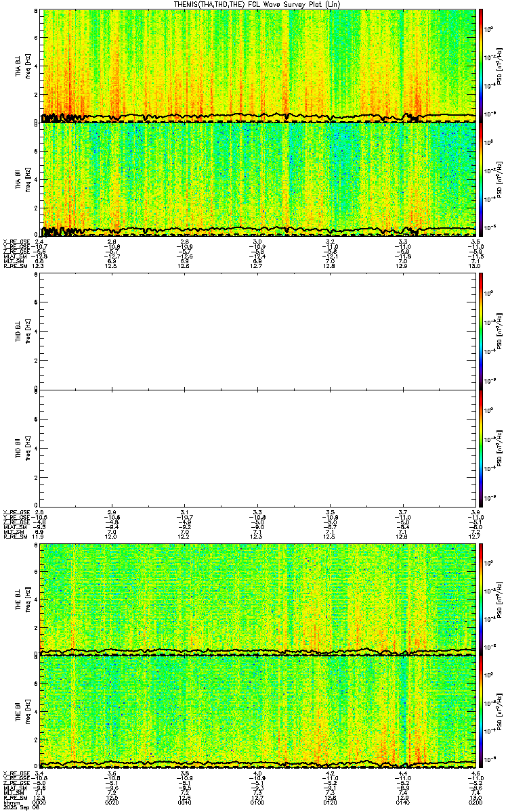Click the THE B⊥ spectrogram panel
The image size is (508, 812).
pyautogui.click(x=257, y=598)
